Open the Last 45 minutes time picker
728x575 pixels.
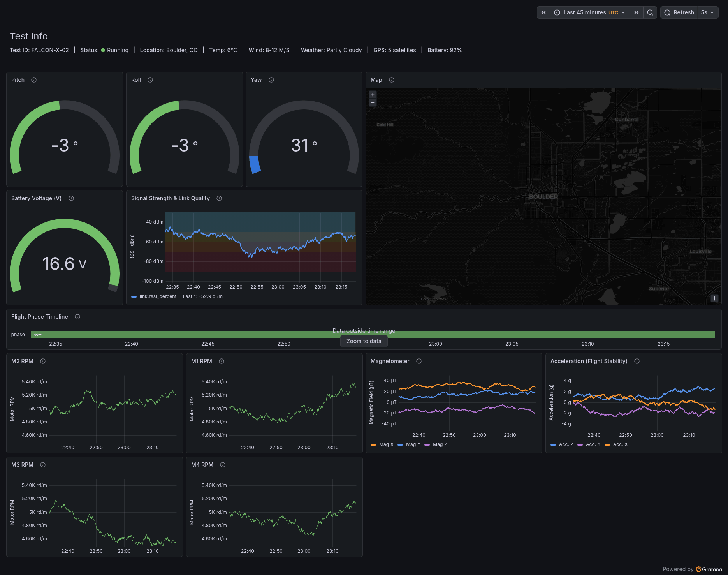(590, 12)
